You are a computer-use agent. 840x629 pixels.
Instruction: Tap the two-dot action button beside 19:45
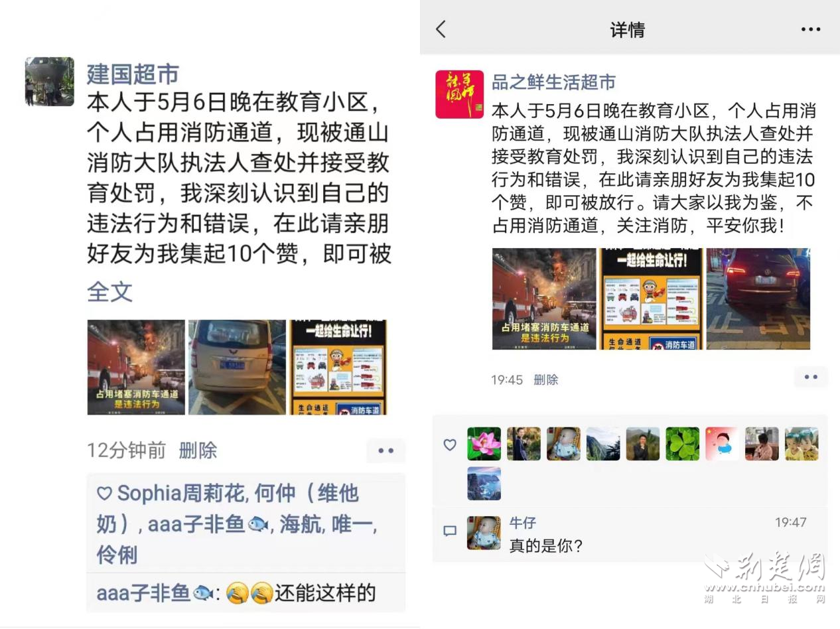pos(811,377)
